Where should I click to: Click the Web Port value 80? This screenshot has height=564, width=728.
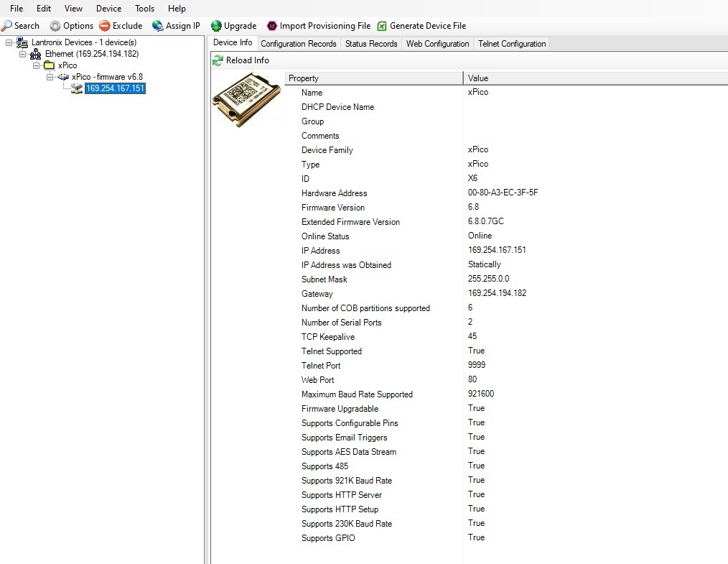pyautogui.click(x=472, y=379)
